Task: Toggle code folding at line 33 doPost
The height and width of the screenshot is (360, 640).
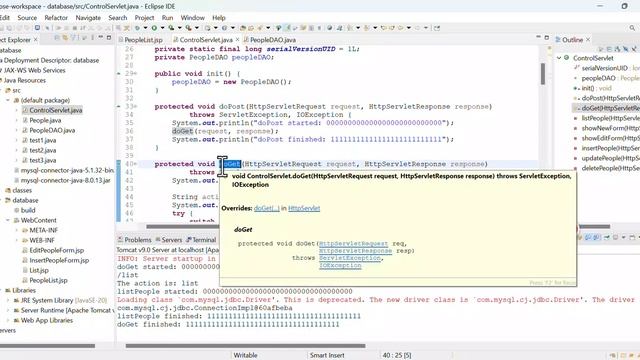Action: pos(136,106)
